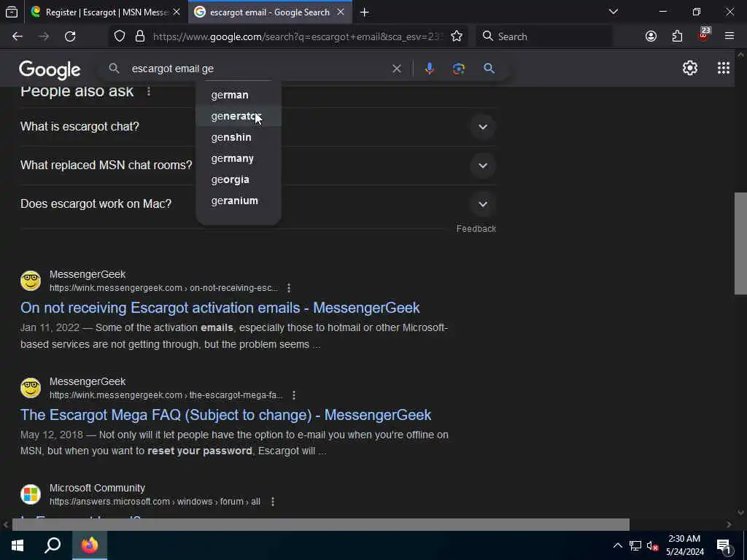Close the Register Escargot tab
Image resolution: width=747 pixels, height=560 pixels.
[x=177, y=12]
